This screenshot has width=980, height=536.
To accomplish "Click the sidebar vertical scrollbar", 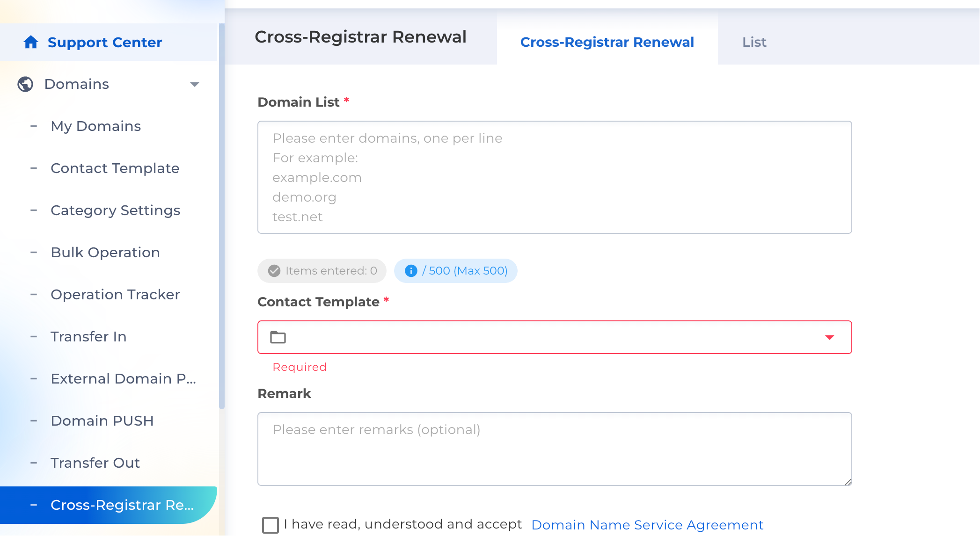I will 221,215.
